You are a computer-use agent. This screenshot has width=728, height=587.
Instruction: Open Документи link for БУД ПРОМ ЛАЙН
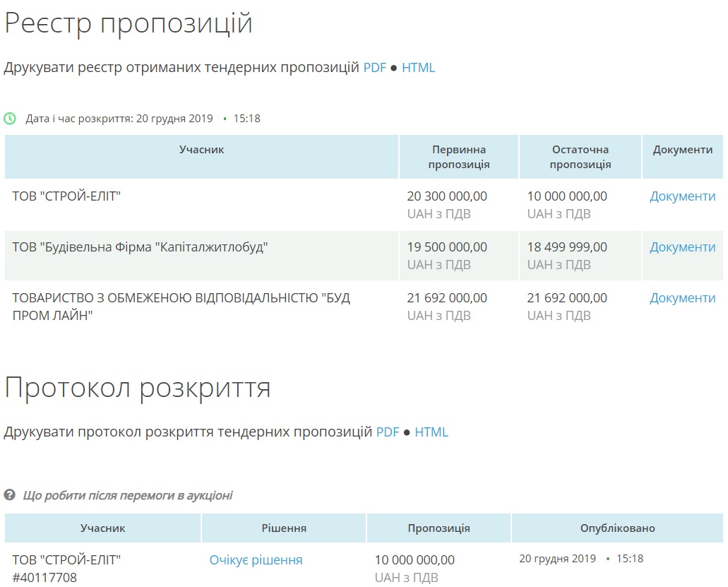point(683,298)
